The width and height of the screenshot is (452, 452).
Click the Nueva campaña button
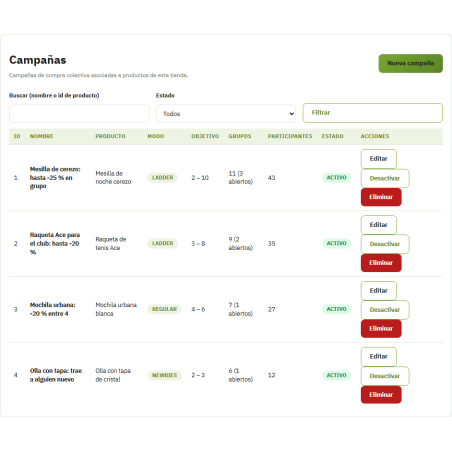tap(410, 63)
